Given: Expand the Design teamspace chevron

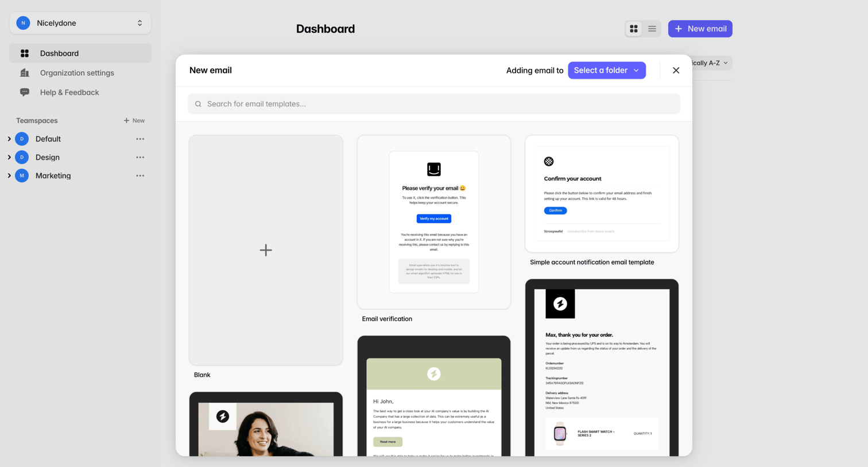Looking at the screenshot, I should [x=9, y=157].
